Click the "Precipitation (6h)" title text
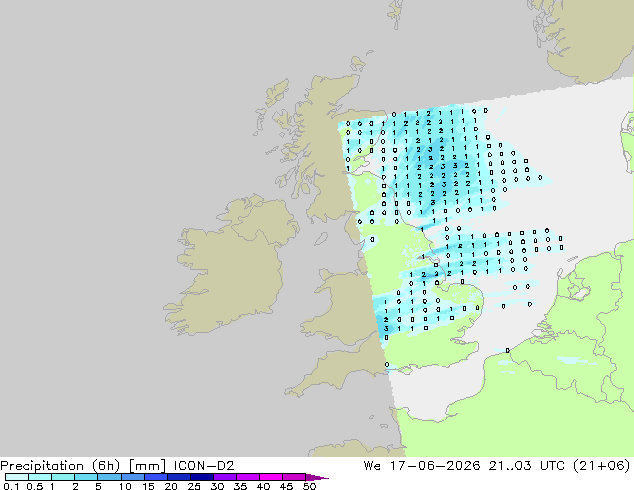Image resolution: width=634 pixels, height=490 pixels. coord(60,466)
